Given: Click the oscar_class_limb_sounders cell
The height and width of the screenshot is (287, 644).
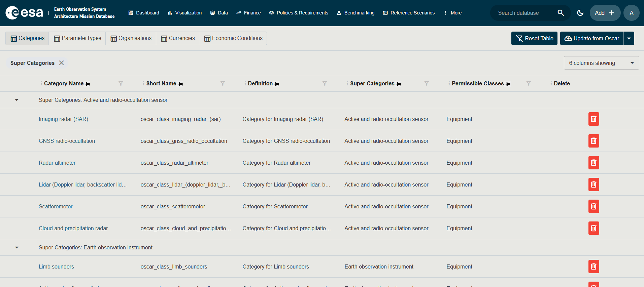Looking at the screenshot, I should click(x=186, y=266).
